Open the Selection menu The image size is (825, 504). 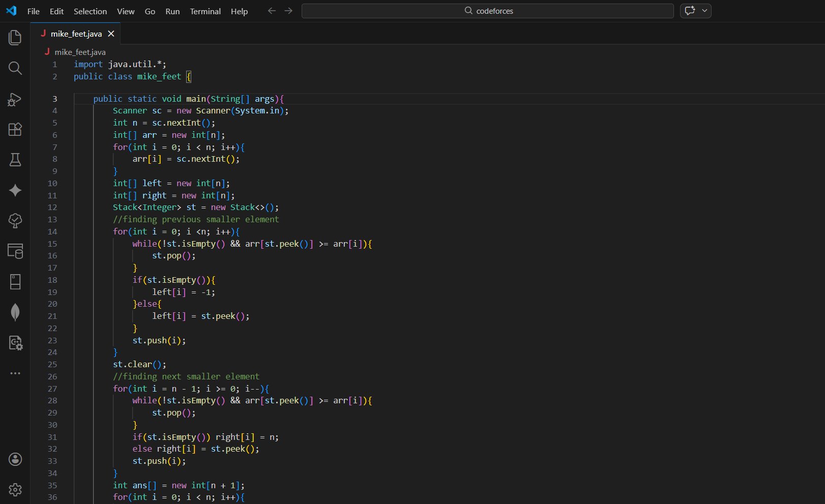click(90, 11)
